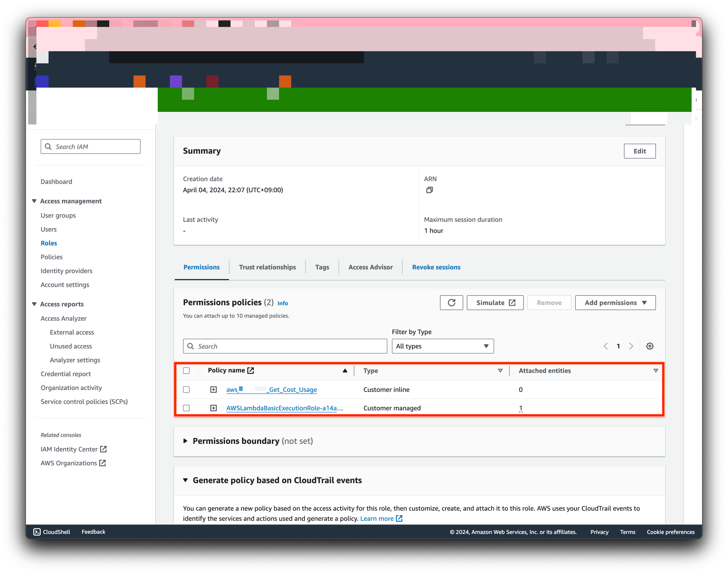The image size is (728, 573).
Task: Open Credential report in the sidebar
Action: click(66, 374)
